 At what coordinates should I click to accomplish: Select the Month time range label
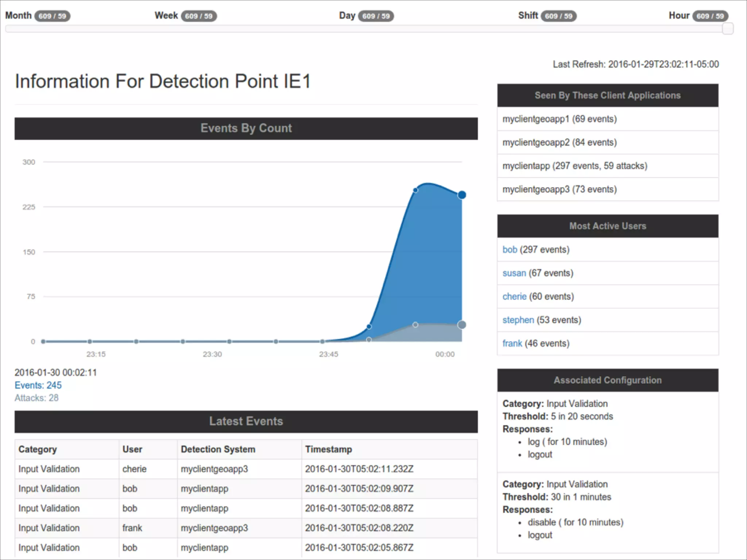pos(18,16)
